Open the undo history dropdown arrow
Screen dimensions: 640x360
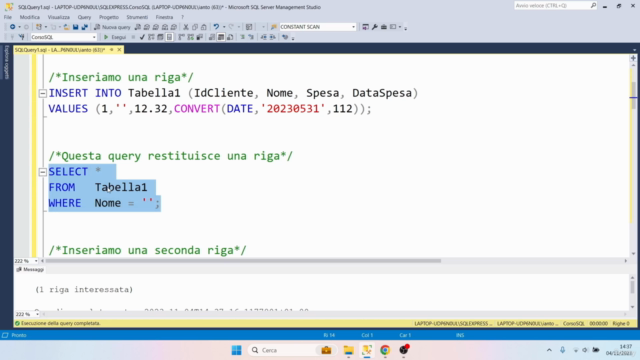pos(224,27)
